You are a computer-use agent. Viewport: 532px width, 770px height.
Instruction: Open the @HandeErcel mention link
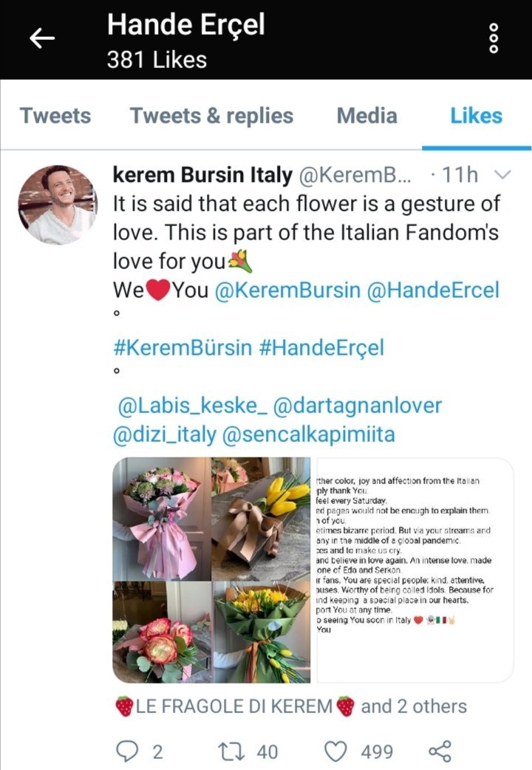pos(433,290)
